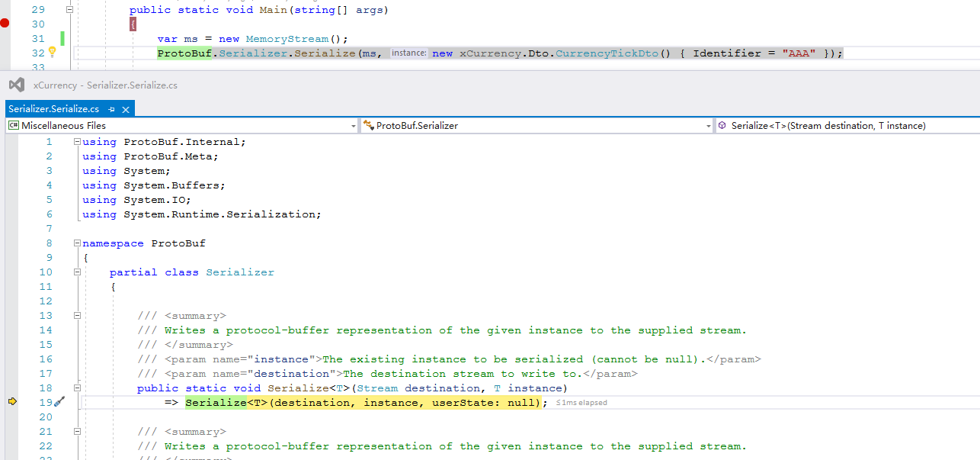980x460 pixels.
Task: Collapse the Serializer class at line 10
Action: pos(77,272)
